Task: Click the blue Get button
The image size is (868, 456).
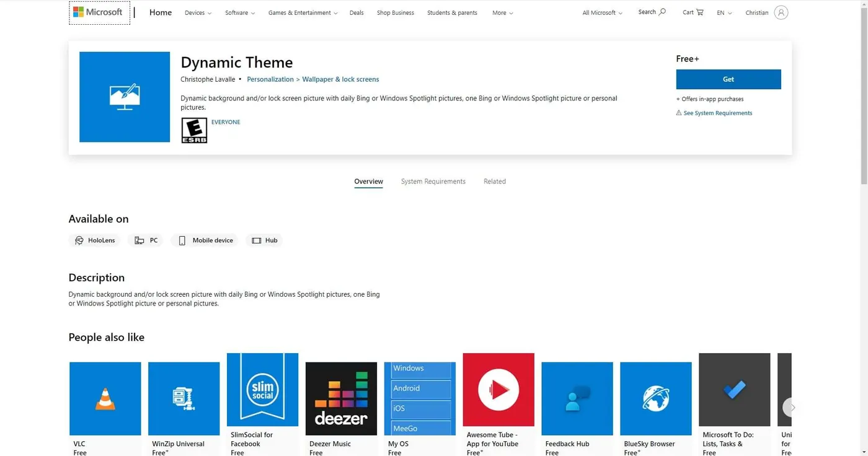Action: pyautogui.click(x=728, y=79)
